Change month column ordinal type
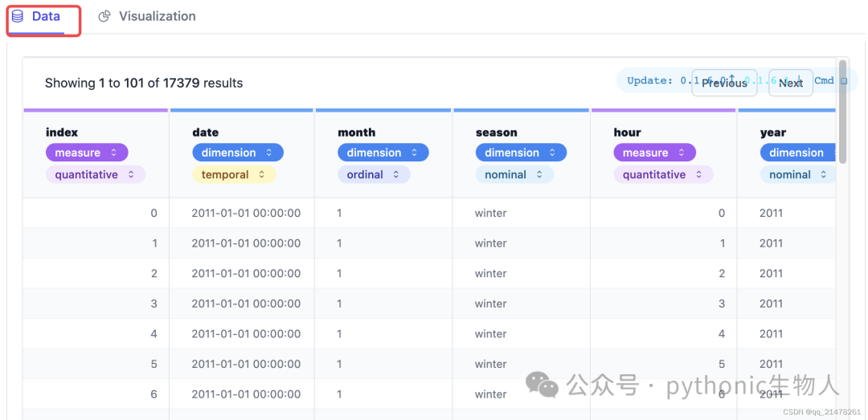 374,174
